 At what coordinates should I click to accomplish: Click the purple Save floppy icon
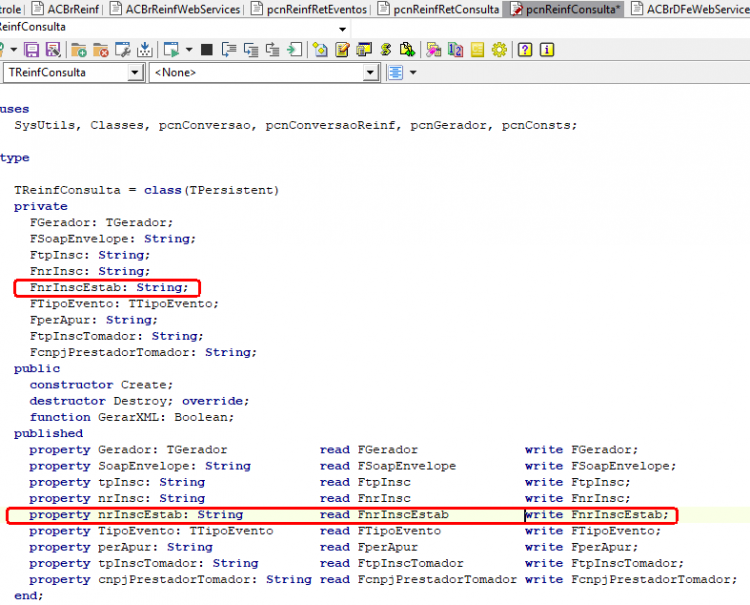coord(32,50)
